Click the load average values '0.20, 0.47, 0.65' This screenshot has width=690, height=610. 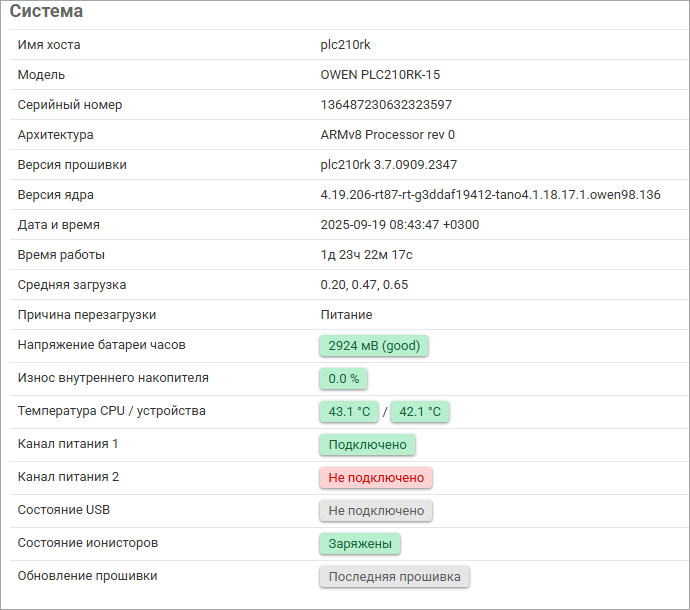tap(364, 285)
